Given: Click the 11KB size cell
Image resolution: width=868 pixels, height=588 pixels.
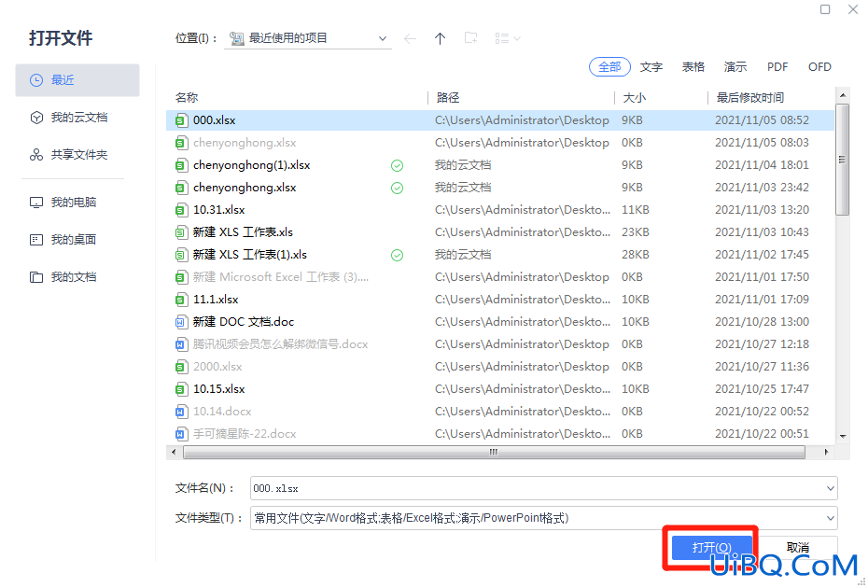Looking at the screenshot, I should click(x=635, y=210).
